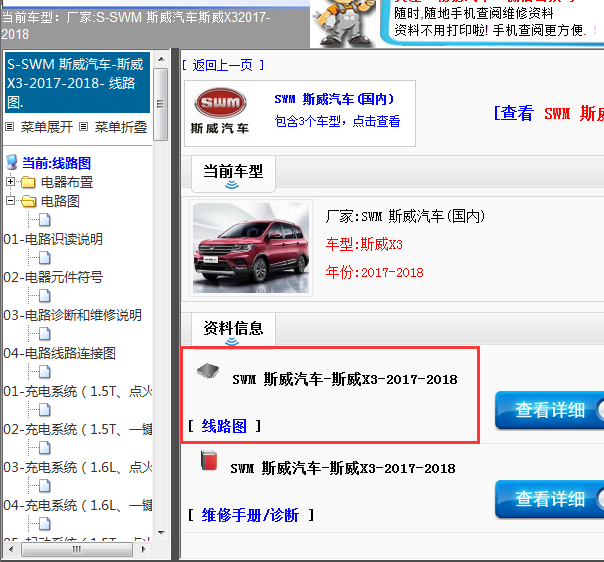Click the S-SWM 斯威汽车-斯威X3 blue title
Image resolution: width=604 pixels, height=562 pixels.
tap(77, 82)
